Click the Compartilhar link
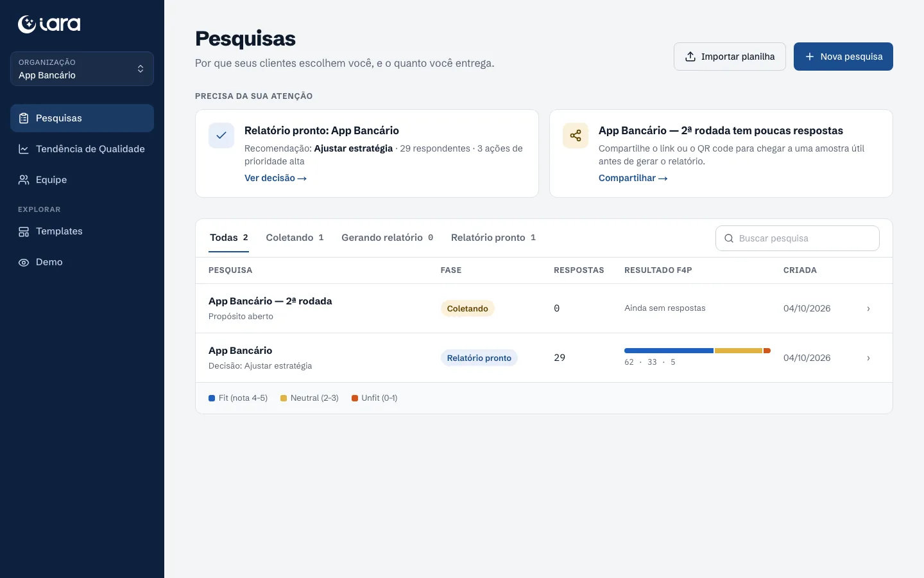Image resolution: width=924 pixels, height=578 pixels. pyautogui.click(x=633, y=178)
